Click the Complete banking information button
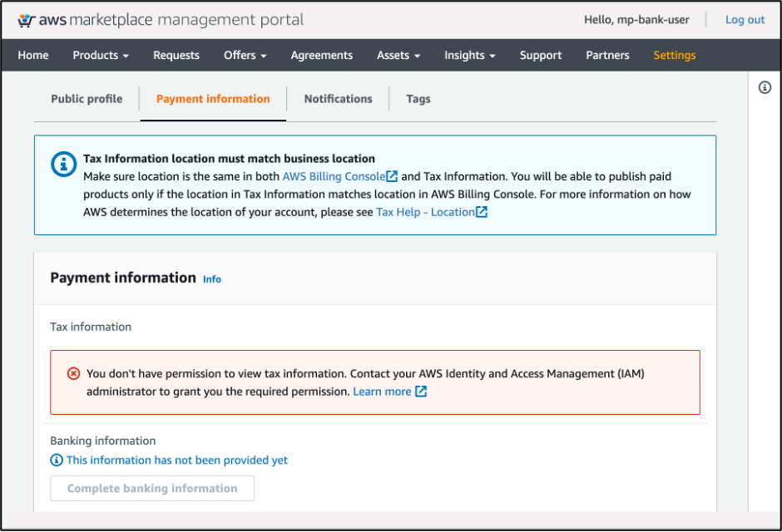782x532 pixels. click(151, 488)
